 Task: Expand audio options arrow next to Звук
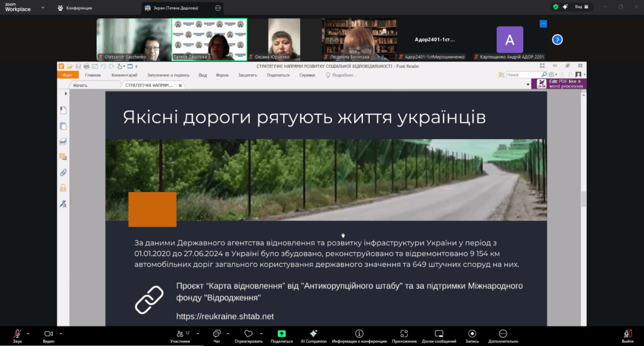[x=28, y=333]
